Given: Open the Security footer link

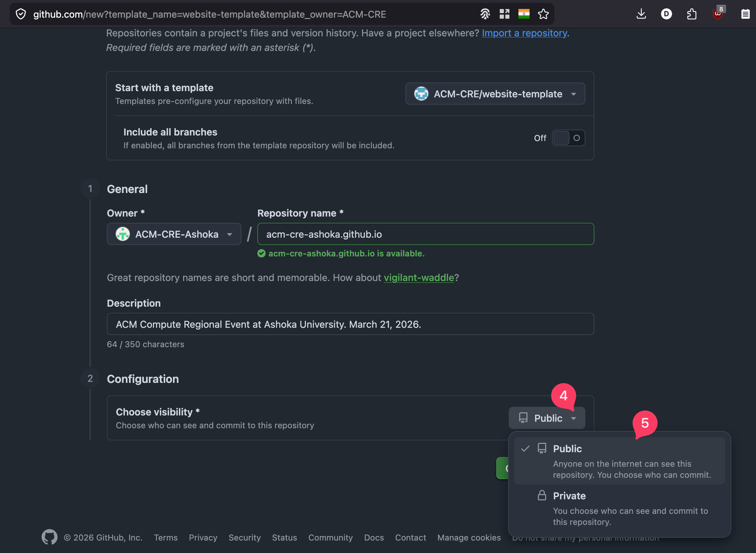Looking at the screenshot, I should pos(244,537).
